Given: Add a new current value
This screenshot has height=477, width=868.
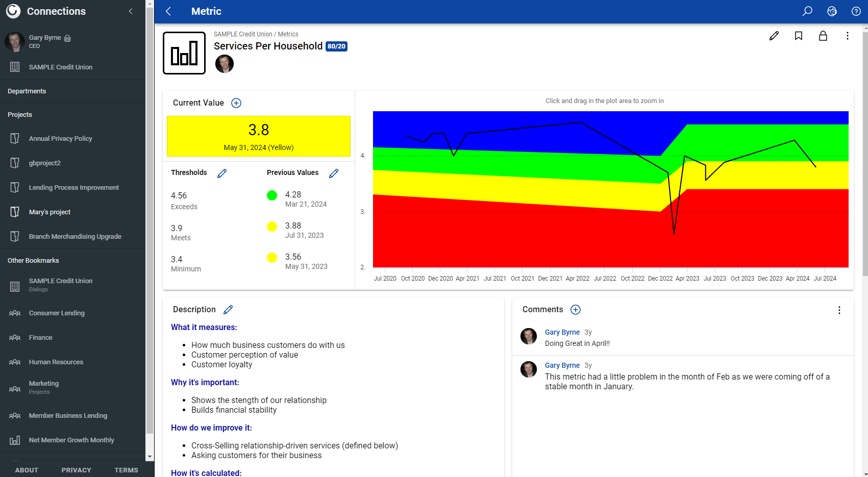Looking at the screenshot, I should [236, 103].
